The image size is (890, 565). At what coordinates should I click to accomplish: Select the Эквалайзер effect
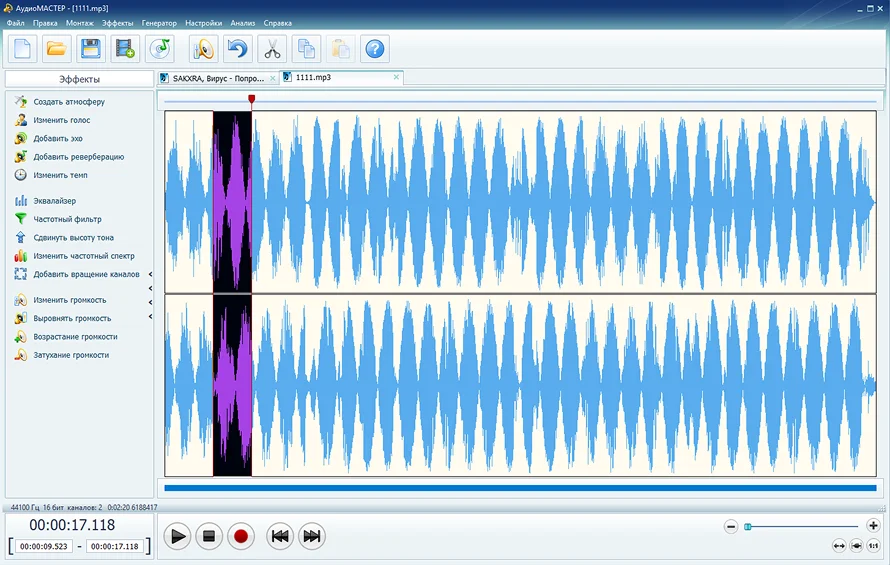tap(54, 201)
